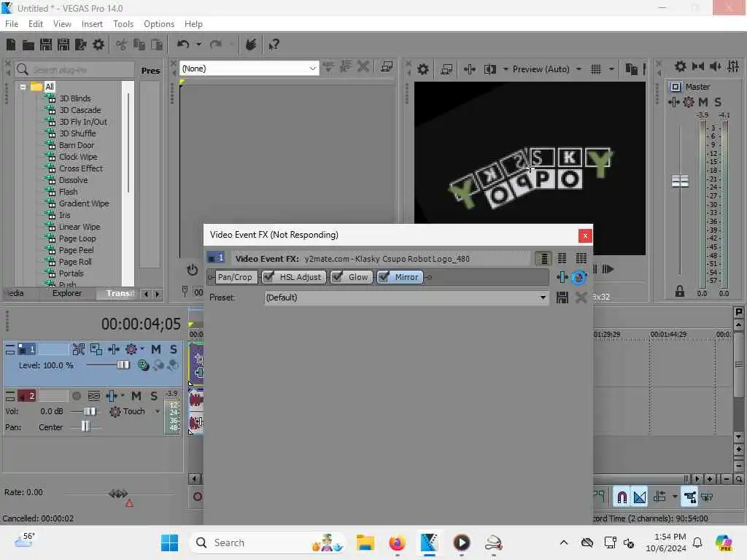The width and height of the screenshot is (747, 560).
Task: Open the Preset (Default) dropdown
Action: coord(543,297)
